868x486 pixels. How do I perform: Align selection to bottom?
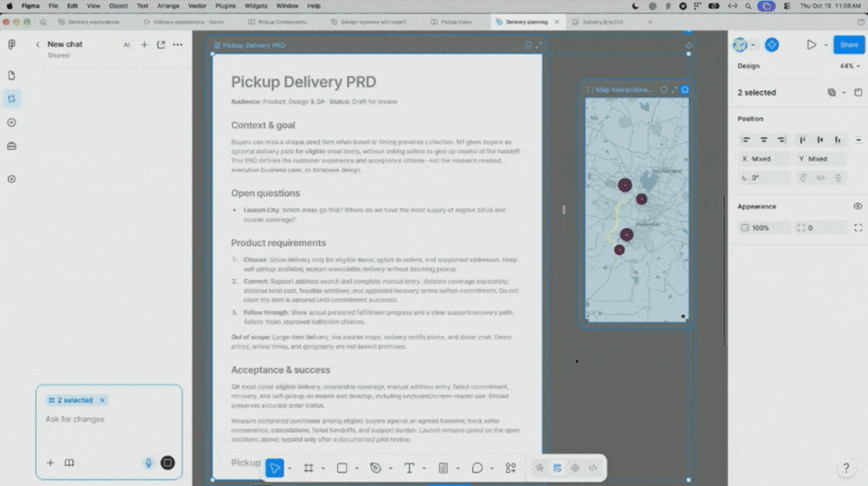click(837, 140)
